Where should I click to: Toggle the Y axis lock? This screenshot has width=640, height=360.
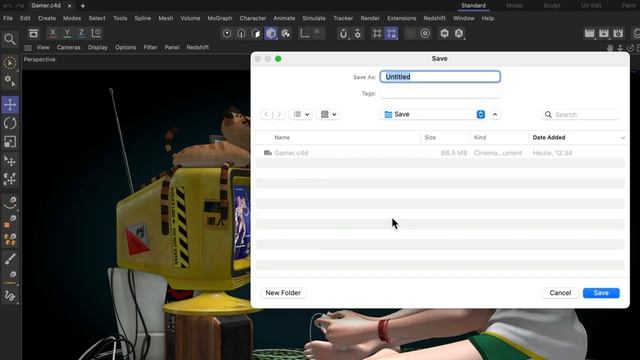click(x=67, y=33)
